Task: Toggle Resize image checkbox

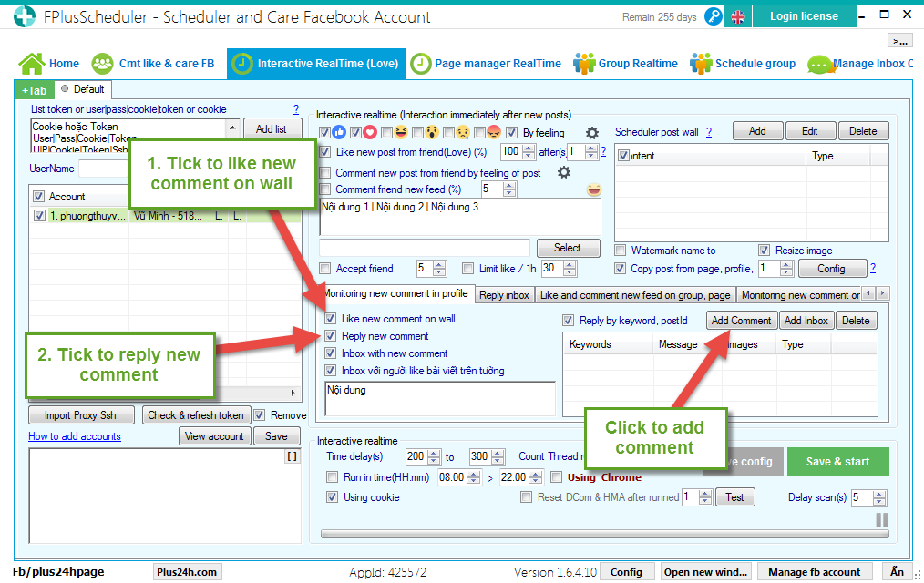Action: [765, 251]
